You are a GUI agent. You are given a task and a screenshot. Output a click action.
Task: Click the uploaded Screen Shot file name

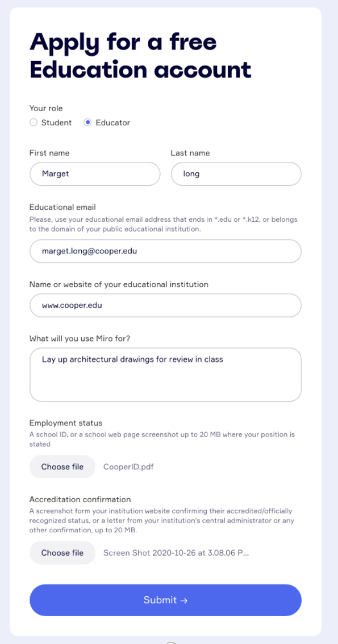[x=176, y=553]
